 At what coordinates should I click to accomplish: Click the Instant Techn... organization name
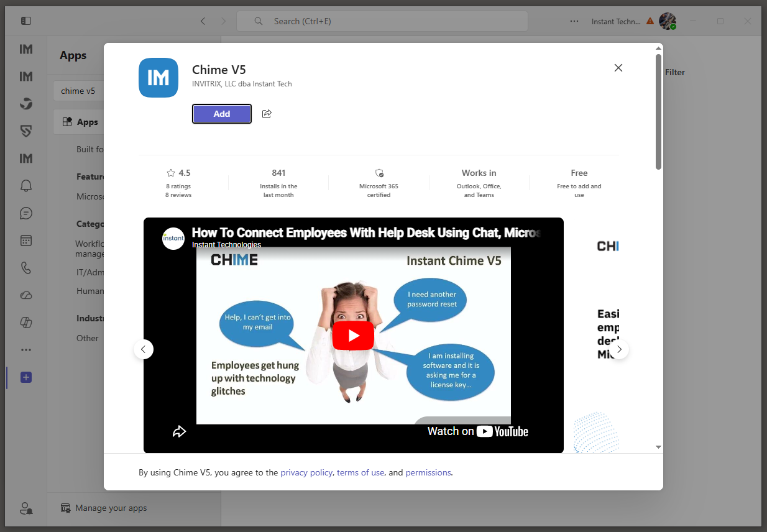click(x=616, y=21)
